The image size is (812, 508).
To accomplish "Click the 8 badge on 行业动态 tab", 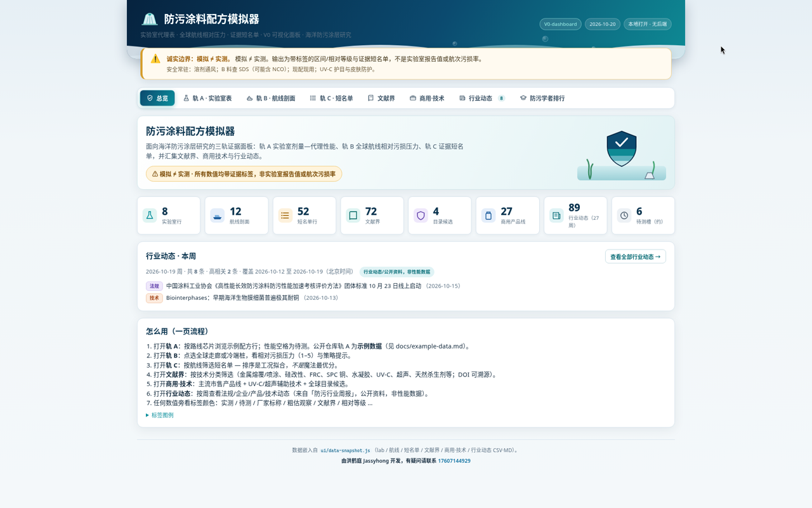I will (501, 98).
